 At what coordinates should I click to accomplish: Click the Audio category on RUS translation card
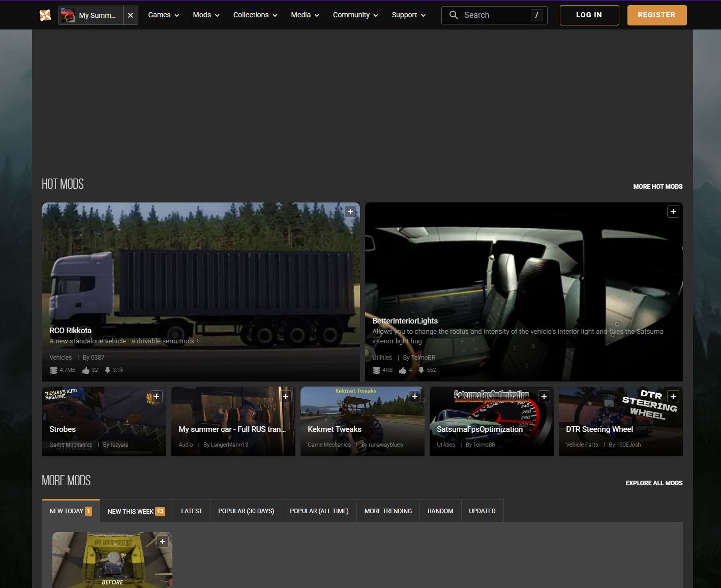point(186,445)
